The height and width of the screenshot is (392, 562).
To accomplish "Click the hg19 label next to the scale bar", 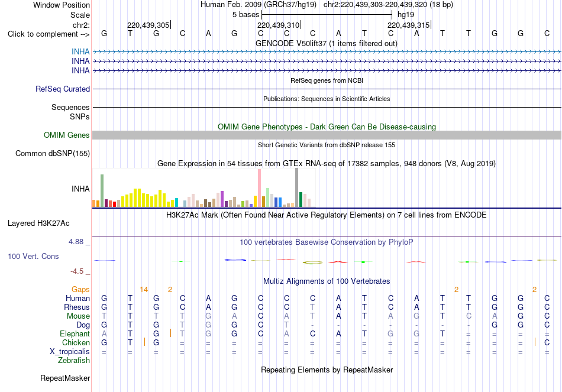I will coord(406,15).
